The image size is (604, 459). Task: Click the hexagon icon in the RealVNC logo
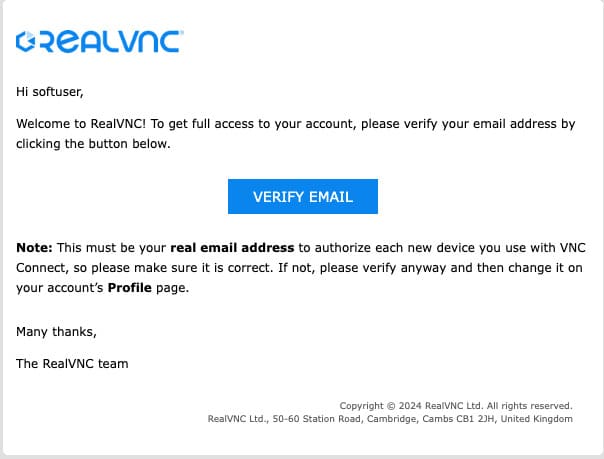[x=26, y=42]
